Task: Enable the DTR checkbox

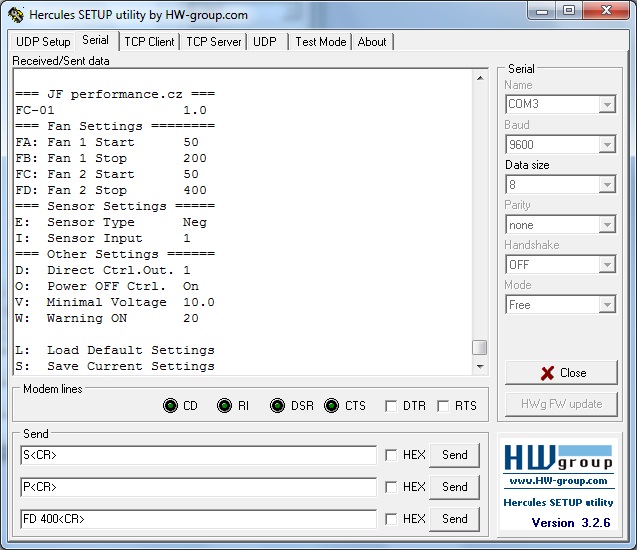Action: [391, 406]
